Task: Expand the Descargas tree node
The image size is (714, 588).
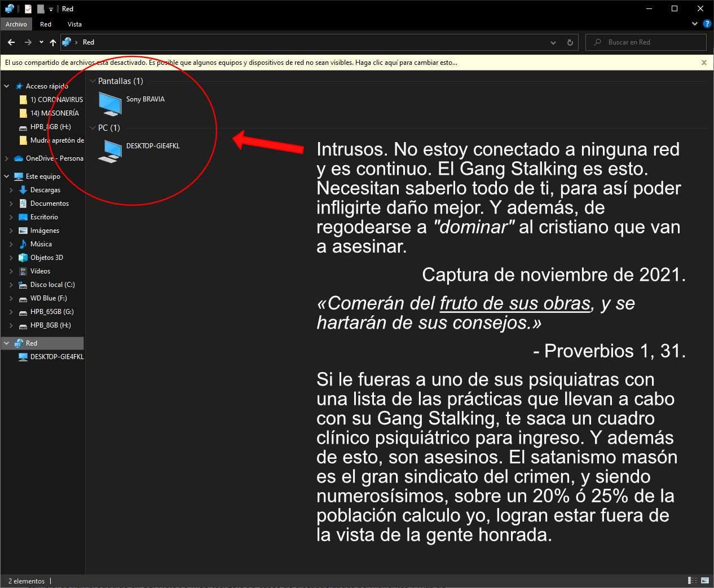Action: tap(11, 190)
